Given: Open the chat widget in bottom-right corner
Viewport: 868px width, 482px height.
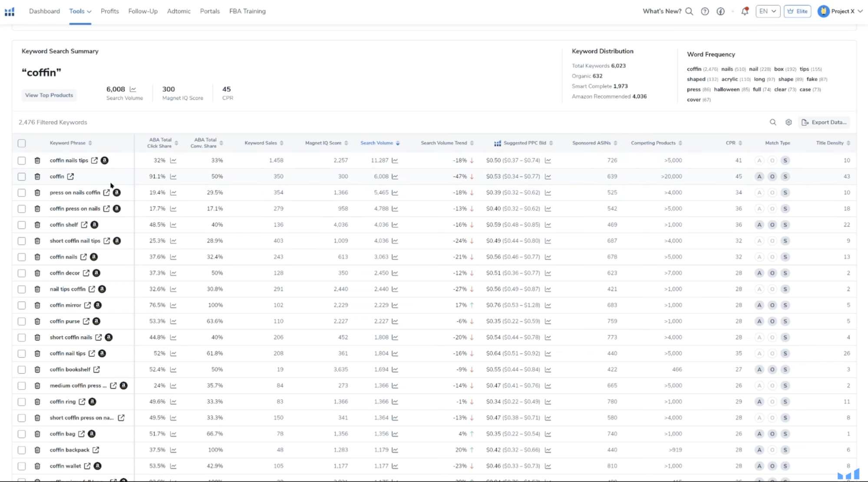Looking at the screenshot, I should [848, 474].
